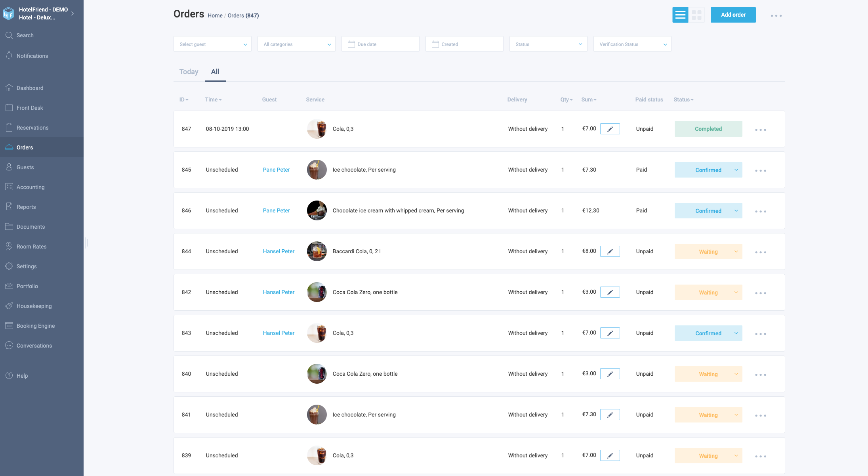Expand the Verification Status dropdown
868x476 pixels.
[x=632, y=44]
